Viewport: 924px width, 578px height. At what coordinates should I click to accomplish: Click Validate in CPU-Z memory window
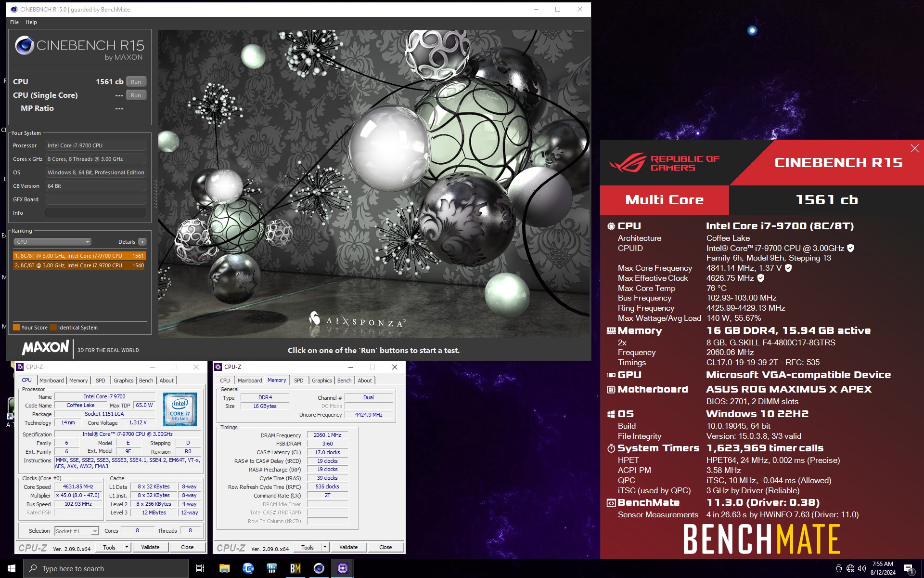tap(348, 547)
